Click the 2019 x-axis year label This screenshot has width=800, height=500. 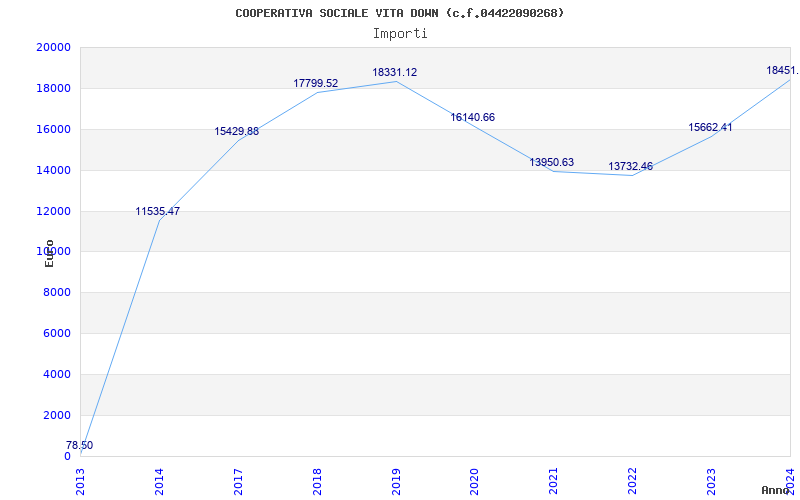tap(396, 481)
